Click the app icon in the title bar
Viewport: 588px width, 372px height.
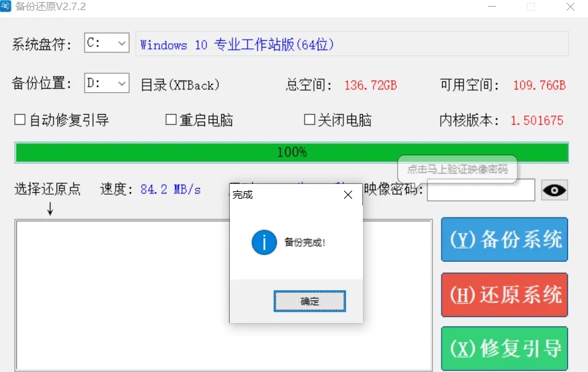(5, 6)
